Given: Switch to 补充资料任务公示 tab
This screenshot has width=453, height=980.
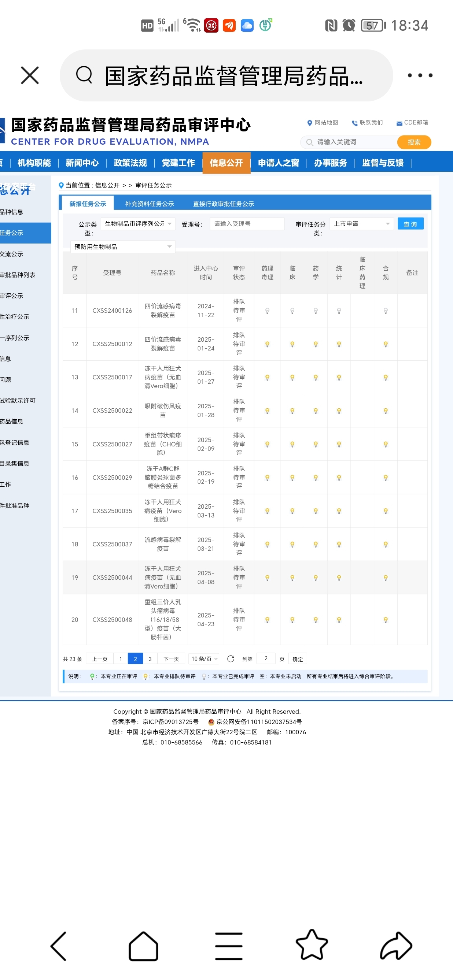Looking at the screenshot, I should 150,204.
